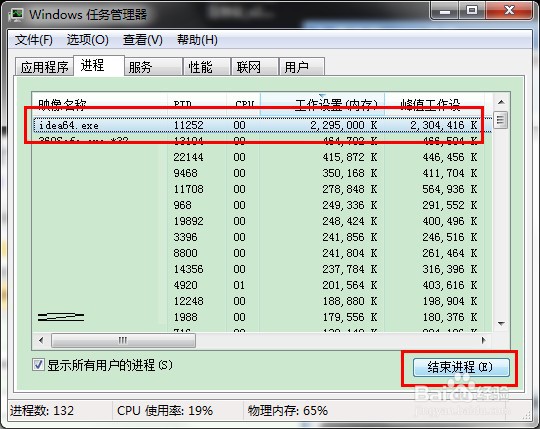This screenshot has height=429, width=540.
Task: Switch to the 性能 tab
Action: click(x=207, y=67)
